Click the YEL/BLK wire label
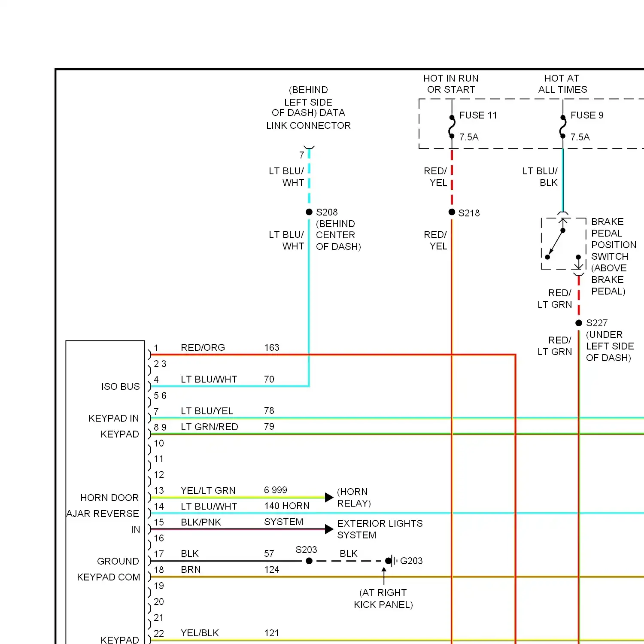 coord(200,633)
